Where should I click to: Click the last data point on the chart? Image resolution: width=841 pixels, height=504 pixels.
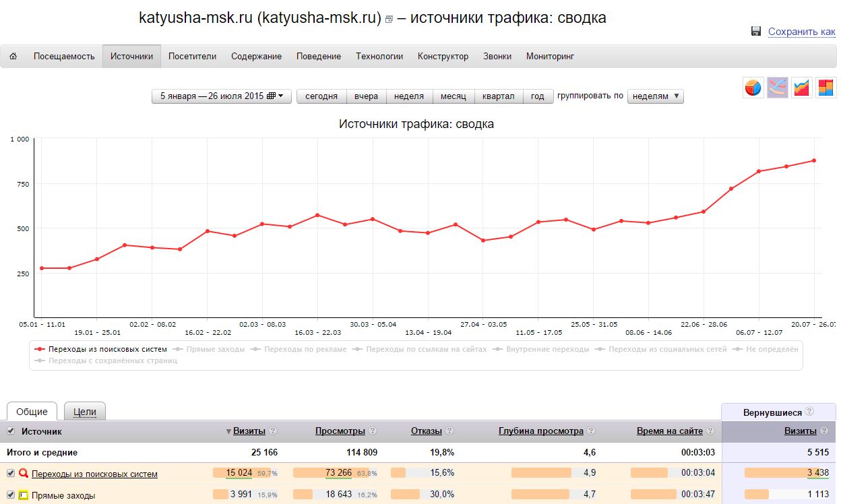815,161
